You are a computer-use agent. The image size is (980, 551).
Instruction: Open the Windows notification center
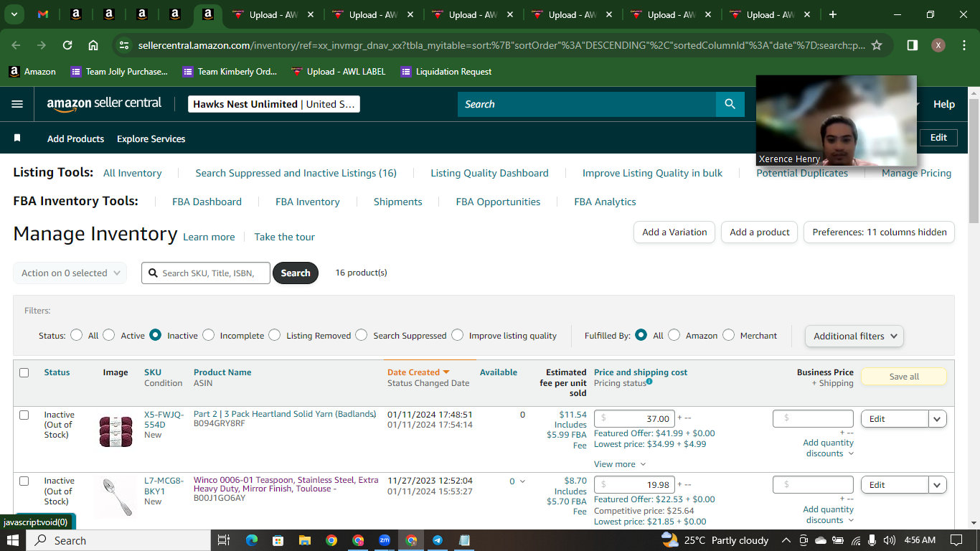[956, 540]
